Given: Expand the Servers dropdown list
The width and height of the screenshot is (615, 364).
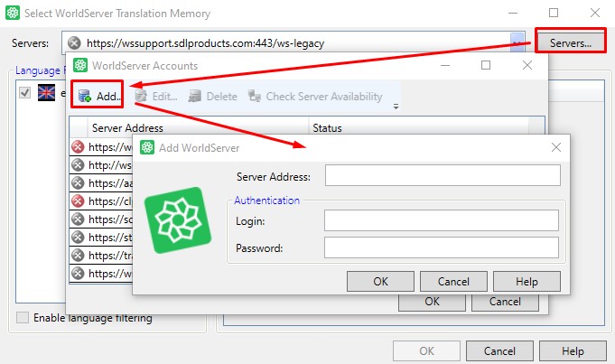Looking at the screenshot, I should (x=517, y=42).
